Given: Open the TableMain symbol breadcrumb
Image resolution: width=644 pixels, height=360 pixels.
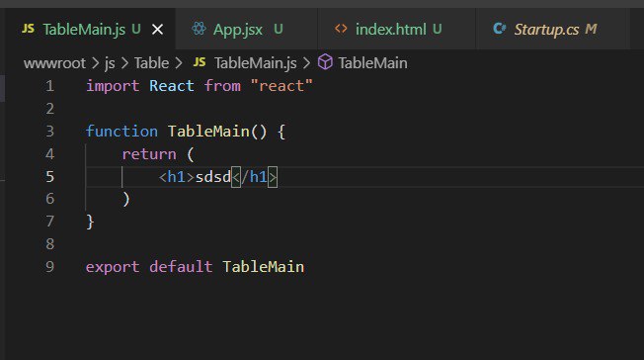Looking at the screenshot, I should tap(373, 63).
